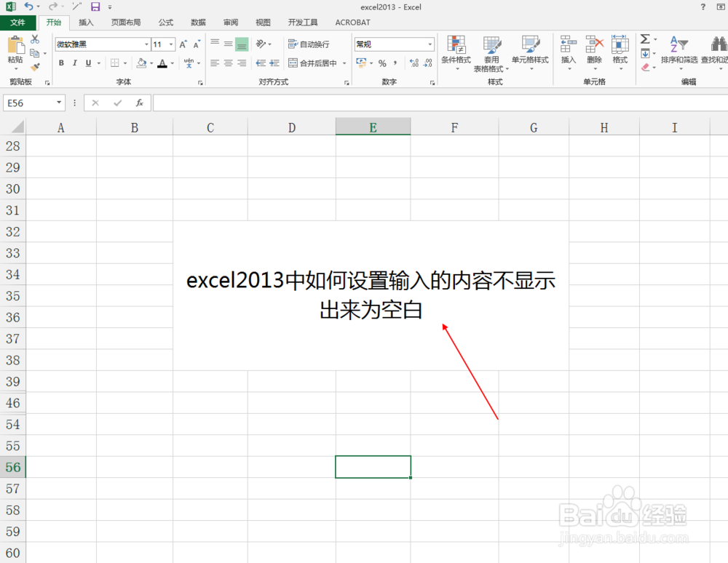Toggle italic formatting
Viewport: 728px width, 563px height.
75,63
